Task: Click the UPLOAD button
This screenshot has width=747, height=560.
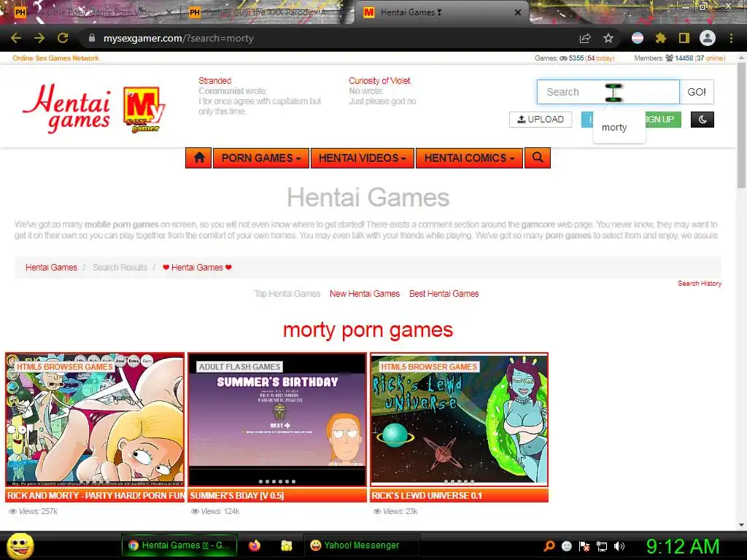Action: (x=541, y=120)
